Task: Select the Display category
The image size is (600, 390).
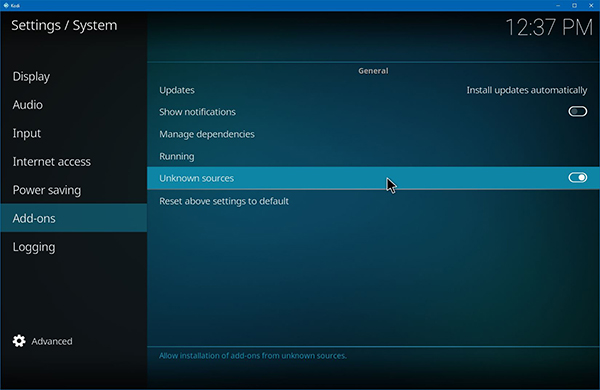Action: pyautogui.click(x=74, y=77)
